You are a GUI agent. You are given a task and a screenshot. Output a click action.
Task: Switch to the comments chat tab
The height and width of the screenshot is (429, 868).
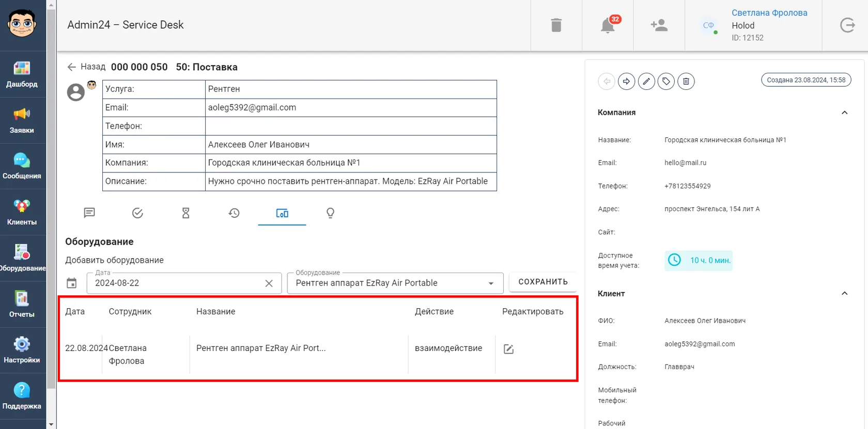coord(89,213)
